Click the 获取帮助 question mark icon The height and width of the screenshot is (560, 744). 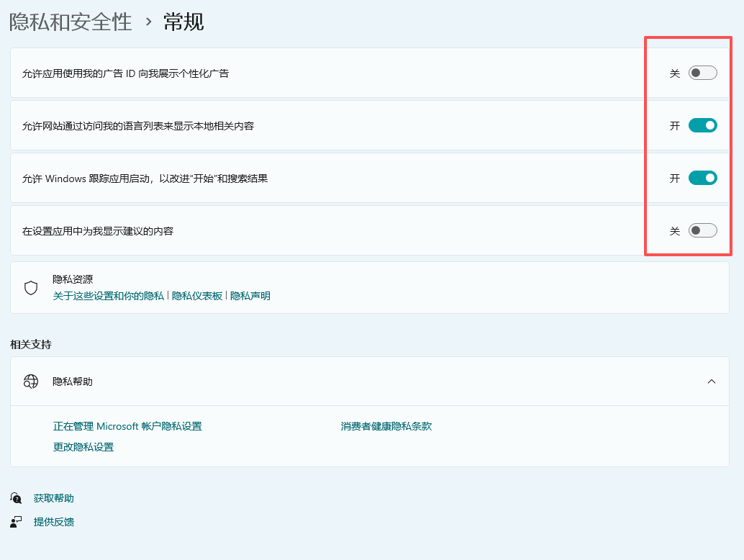pos(16,497)
